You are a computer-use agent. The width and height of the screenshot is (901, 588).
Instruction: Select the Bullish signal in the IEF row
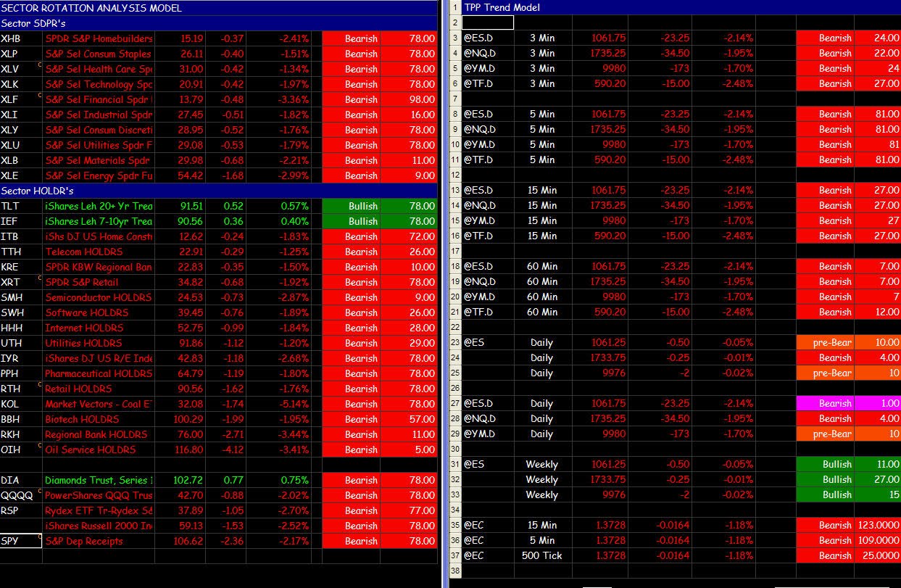[x=352, y=221]
